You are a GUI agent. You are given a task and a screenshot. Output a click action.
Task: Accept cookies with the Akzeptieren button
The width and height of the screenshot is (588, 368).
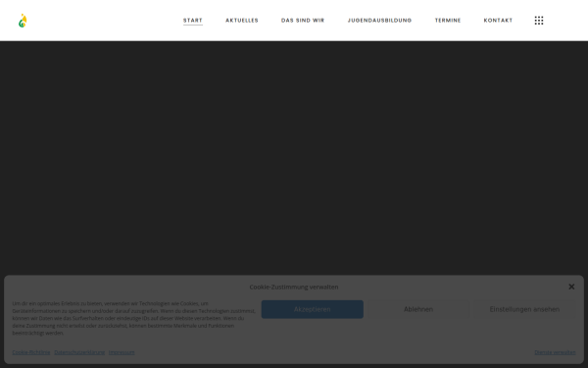click(x=313, y=309)
